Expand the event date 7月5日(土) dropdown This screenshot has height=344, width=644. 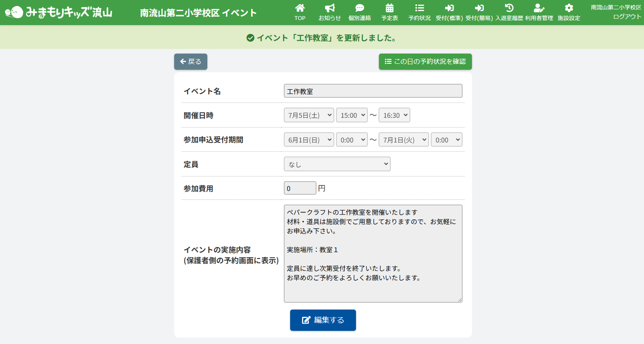309,115
